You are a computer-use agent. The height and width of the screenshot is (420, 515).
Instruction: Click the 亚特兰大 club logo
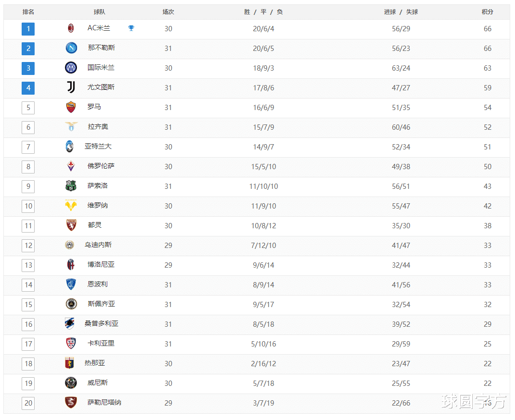pyautogui.click(x=70, y=147)
